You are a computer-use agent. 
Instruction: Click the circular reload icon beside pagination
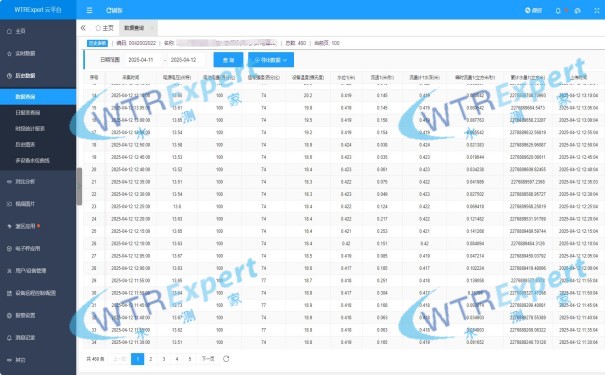226,359
